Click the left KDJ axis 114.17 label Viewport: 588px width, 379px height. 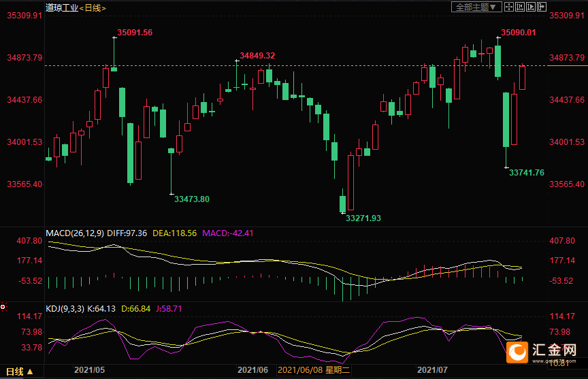click(30, 316)
